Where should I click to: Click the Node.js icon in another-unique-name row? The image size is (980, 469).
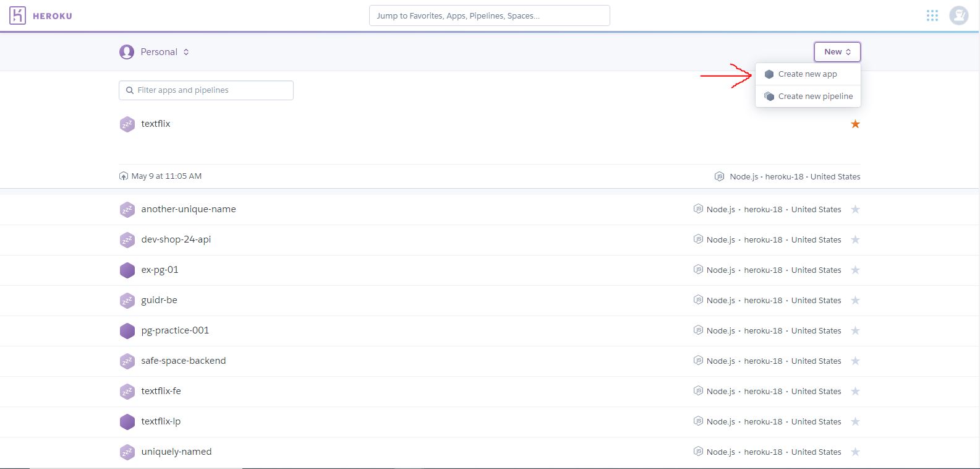click(698, 209)
